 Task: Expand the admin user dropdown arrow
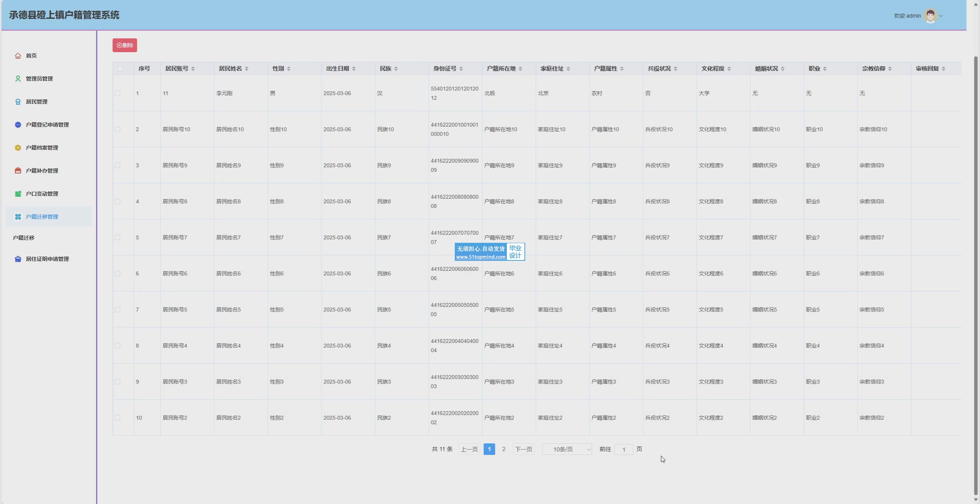coord(941,16)
